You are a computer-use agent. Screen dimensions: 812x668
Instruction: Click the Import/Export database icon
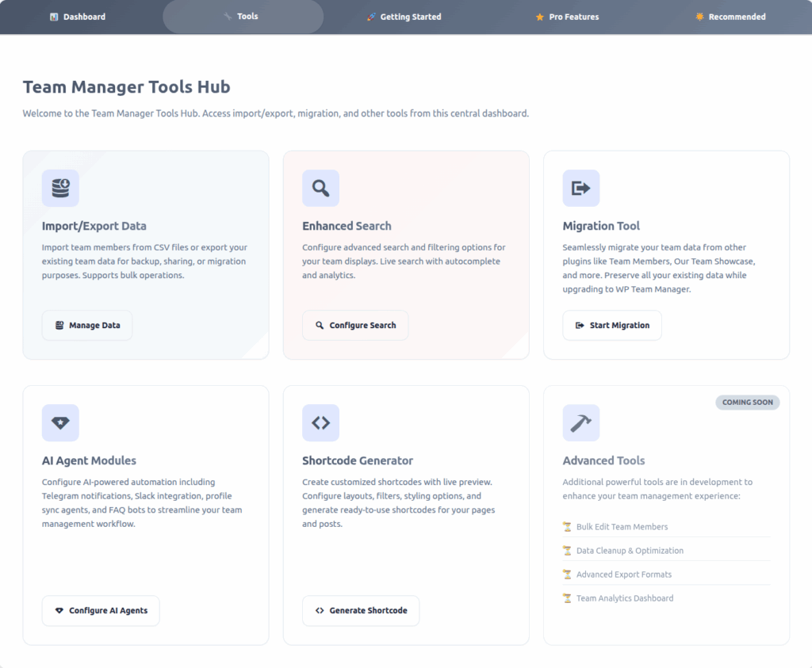tap(60, 189)
